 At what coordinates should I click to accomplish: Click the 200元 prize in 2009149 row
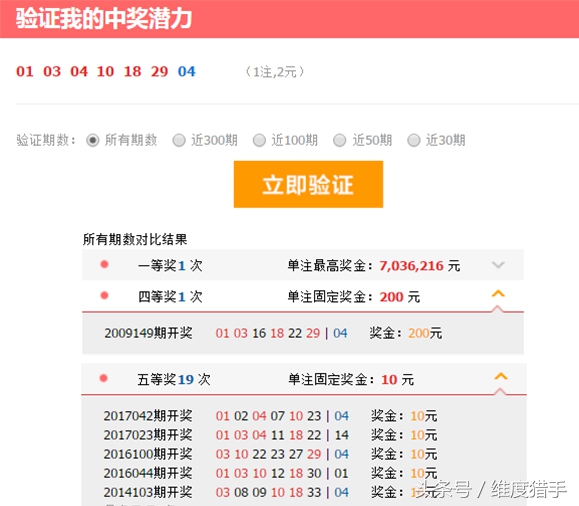click(425, 333)
